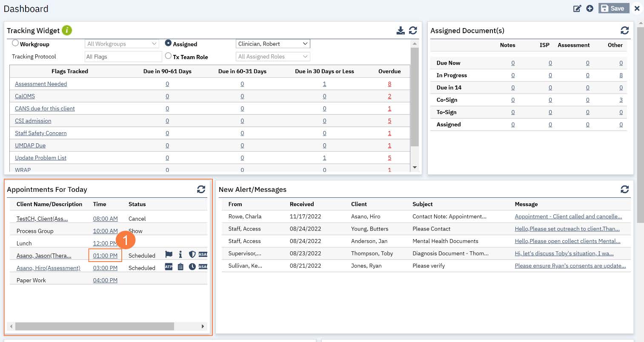644x342 pixels.
Task: Click the Appointments horizontal scrollbar
Action: pyautogui.click(x=94, y=326)
